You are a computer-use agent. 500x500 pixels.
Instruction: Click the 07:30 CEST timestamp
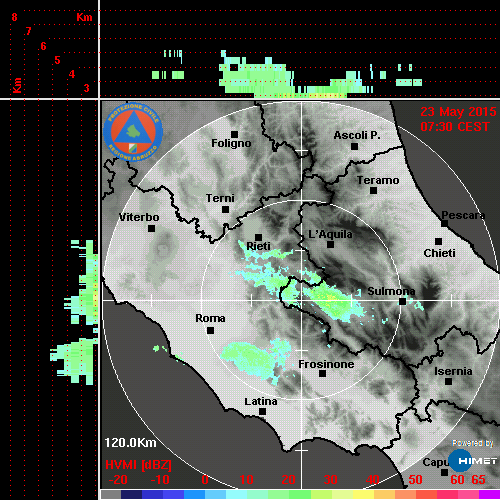click(455, 127)
